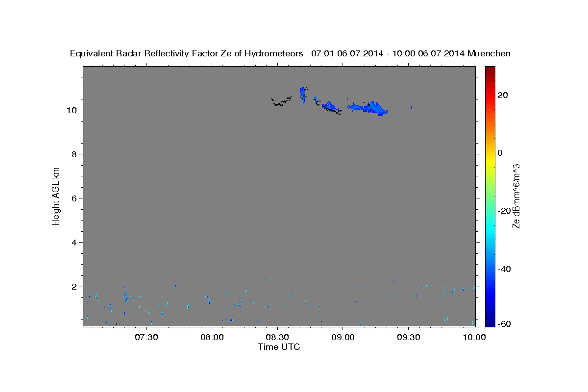
Task: Click the height tick label 4
Action: (74, 243)
